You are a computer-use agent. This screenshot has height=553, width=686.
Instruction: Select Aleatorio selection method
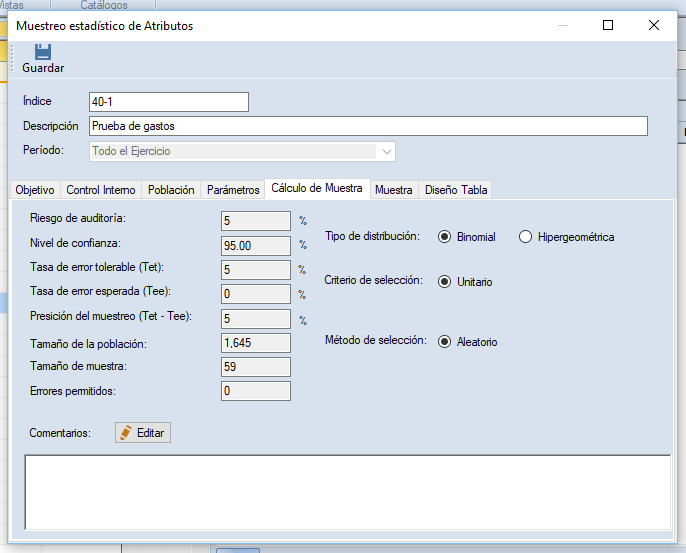444,341
